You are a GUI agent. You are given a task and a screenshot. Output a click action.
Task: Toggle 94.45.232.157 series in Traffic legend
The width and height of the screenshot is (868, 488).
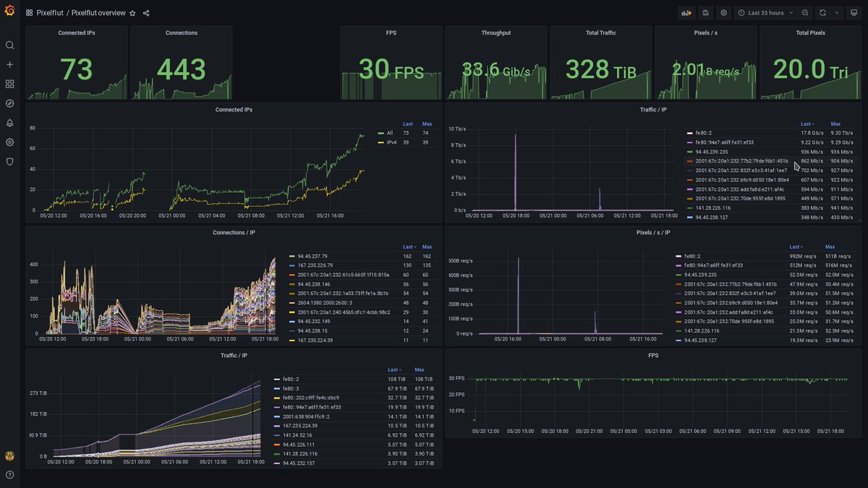pos(299,463)
